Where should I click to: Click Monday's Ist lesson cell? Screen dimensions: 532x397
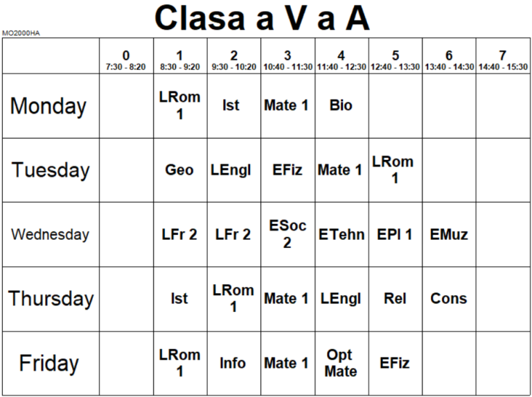(x=233, y=106)
